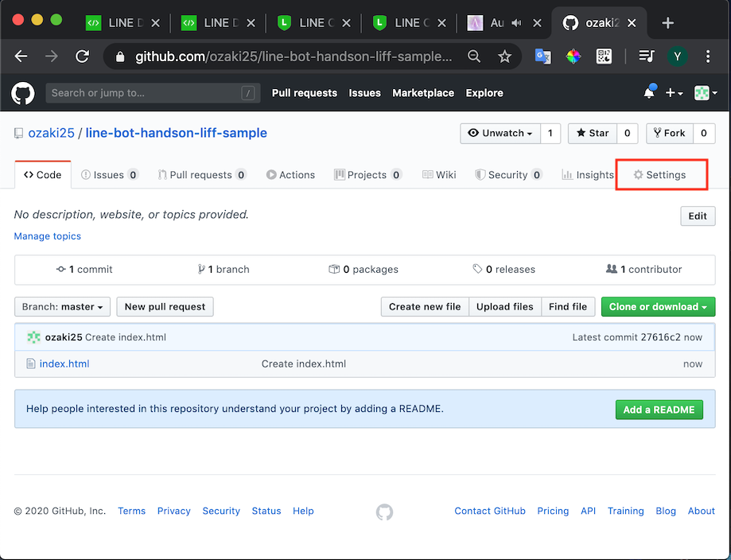Open the Chrome three-dot menu

click(x=708, y=57)
